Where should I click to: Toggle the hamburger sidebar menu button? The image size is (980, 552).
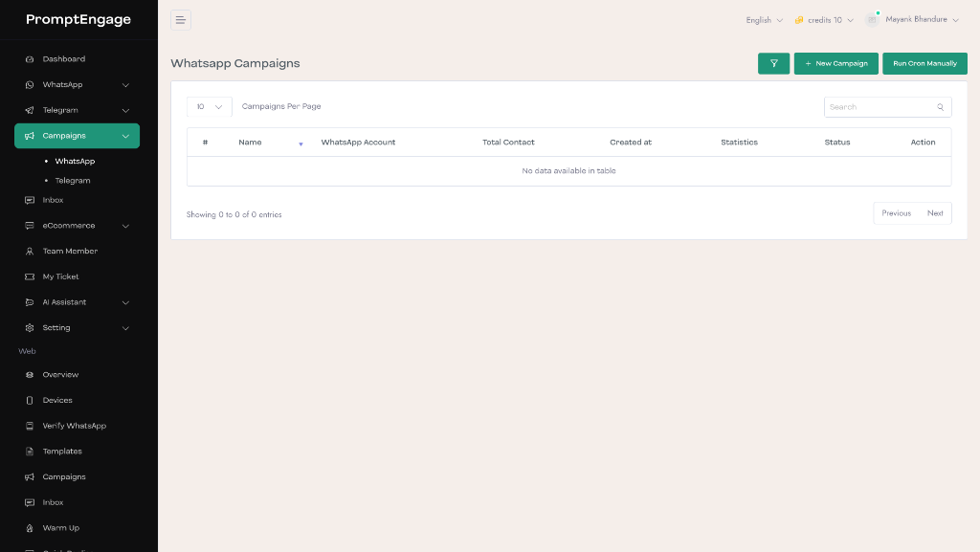pos(181,20)
